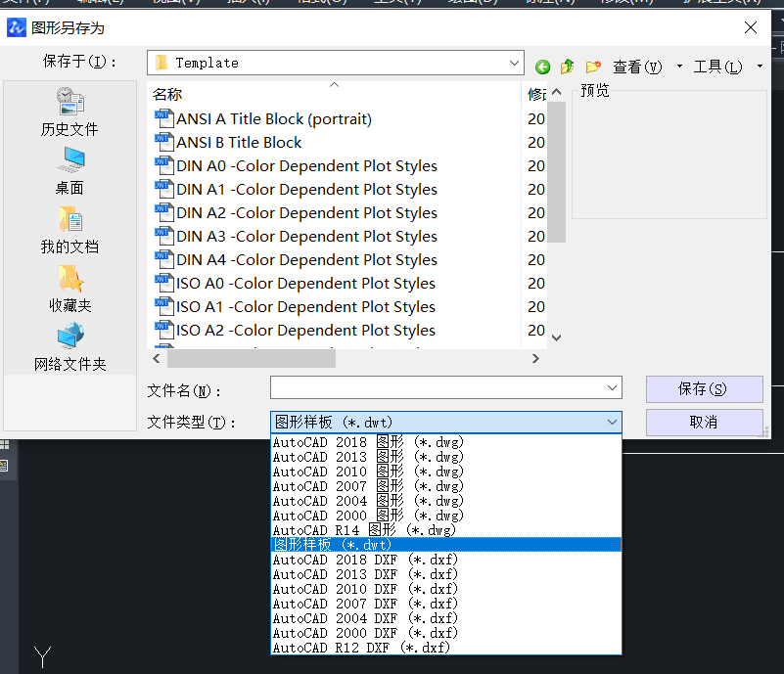
Task: Open the 工具 tools dropdown menu
Action: (726, 67)
